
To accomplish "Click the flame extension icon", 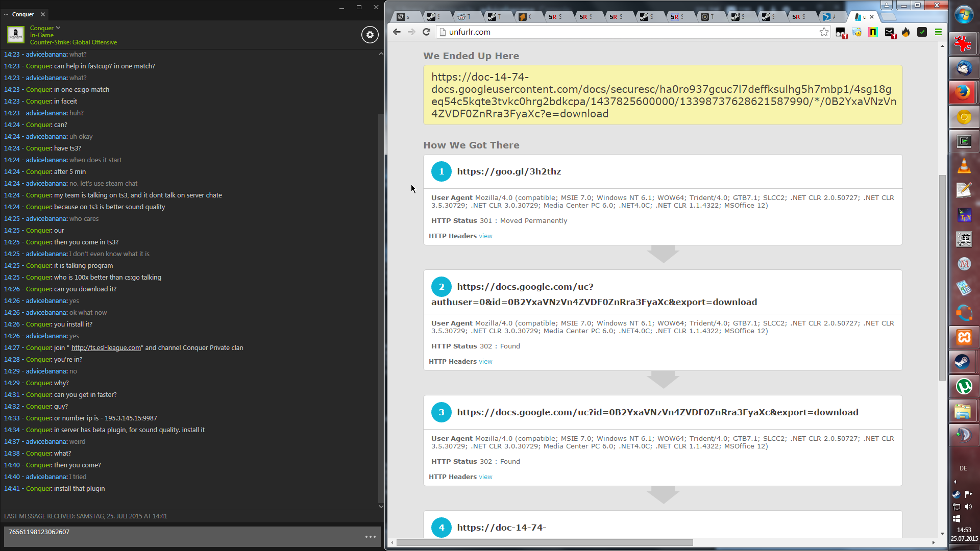I will pos(906,32).
